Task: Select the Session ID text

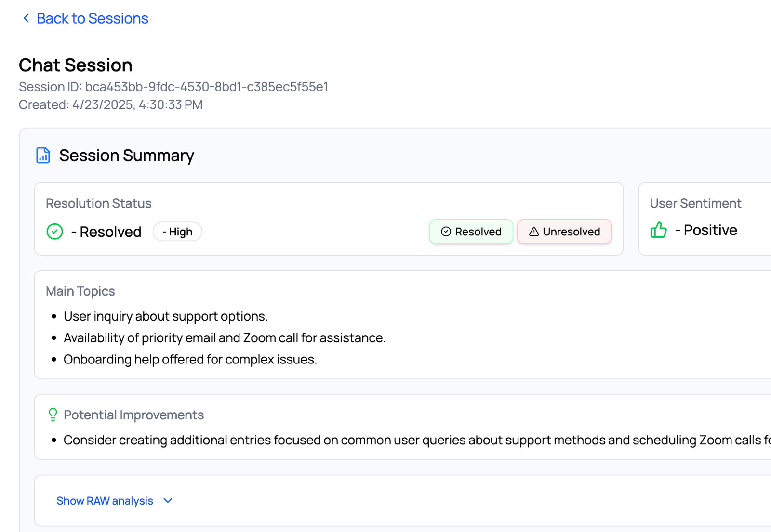Action: pyautogui.click(x=173, y=87)
